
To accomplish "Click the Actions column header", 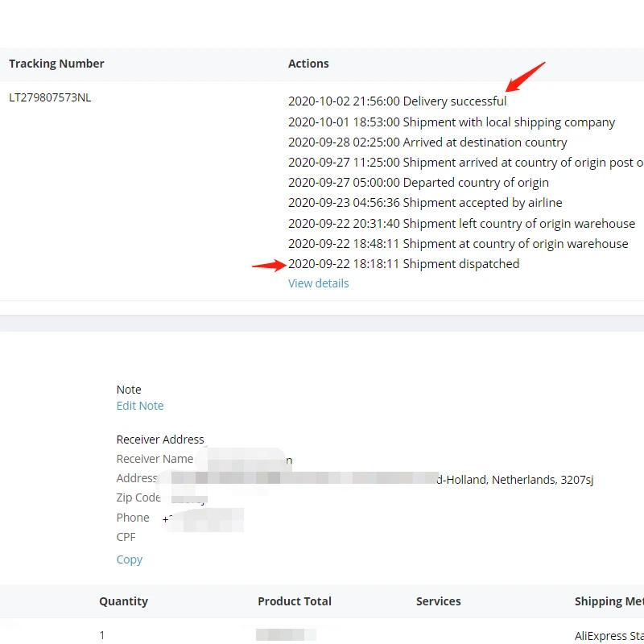I will tap(308, 64).
